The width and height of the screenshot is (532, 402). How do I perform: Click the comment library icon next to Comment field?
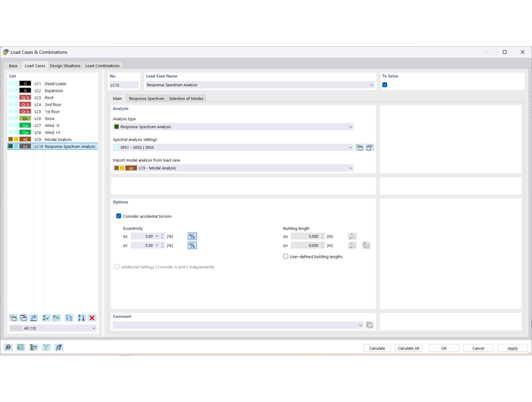click(x=370, y=325)
